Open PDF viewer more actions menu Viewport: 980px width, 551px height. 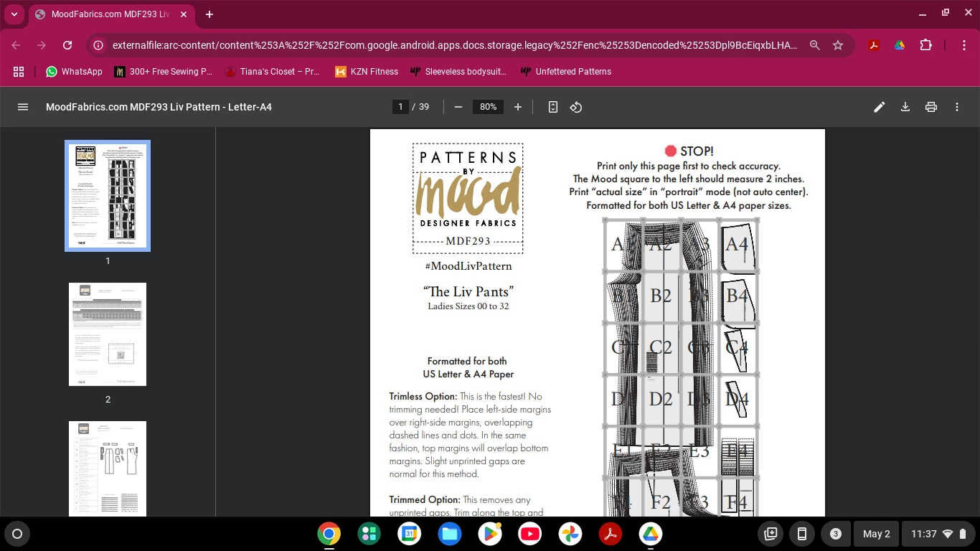[x=957, y=107]
